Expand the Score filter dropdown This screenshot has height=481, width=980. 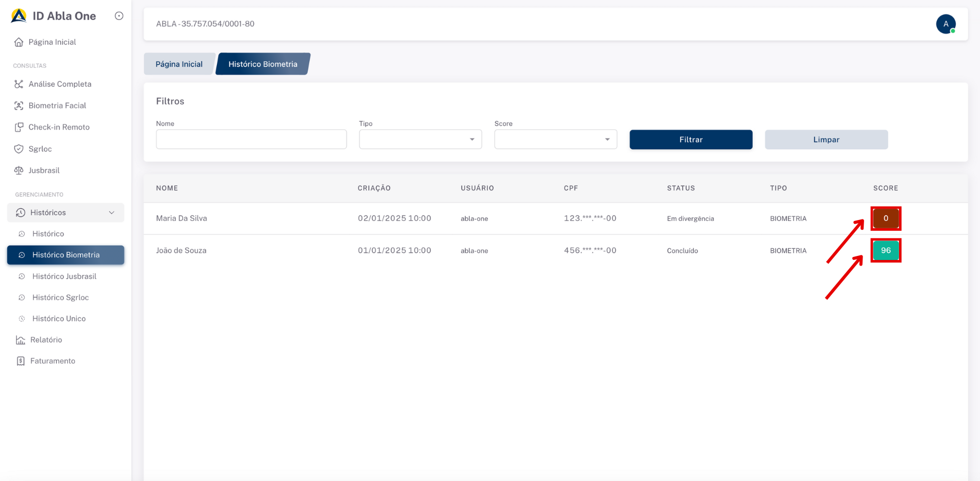click(555, 139)
